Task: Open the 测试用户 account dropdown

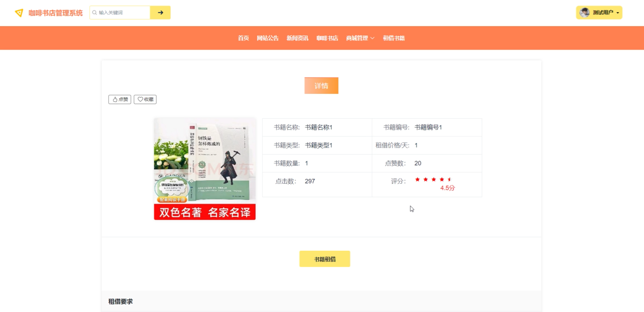Action: [x=599, y=13]
